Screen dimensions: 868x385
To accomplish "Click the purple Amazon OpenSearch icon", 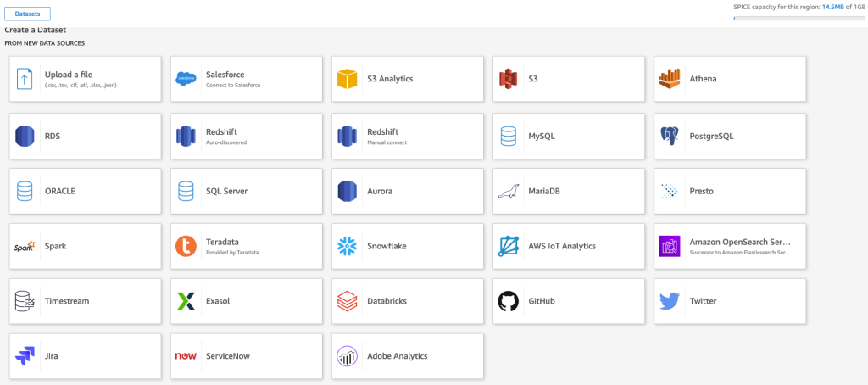I will [x=670, y=246].
